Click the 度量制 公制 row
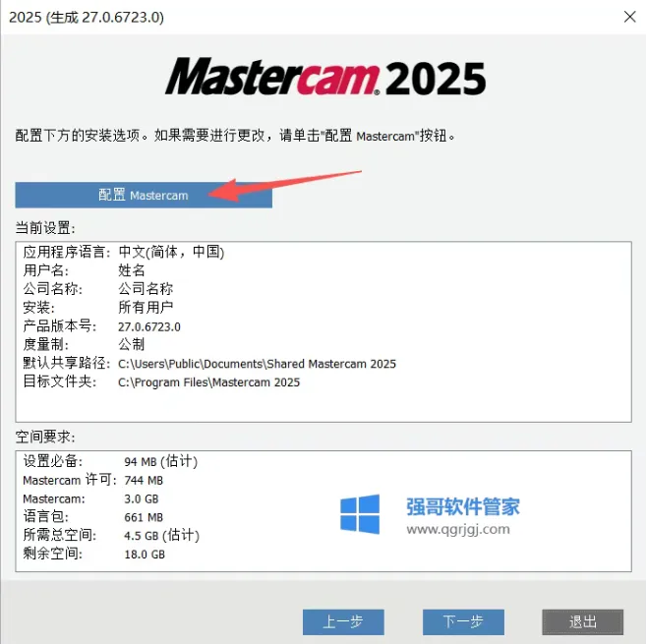646x644 pixels. tap(84, 344)
